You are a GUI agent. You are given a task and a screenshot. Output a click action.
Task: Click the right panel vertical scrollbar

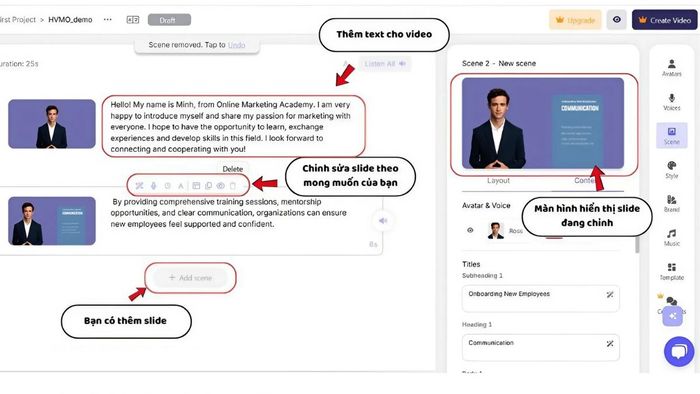pyautogui.click(x=637, y=245)
